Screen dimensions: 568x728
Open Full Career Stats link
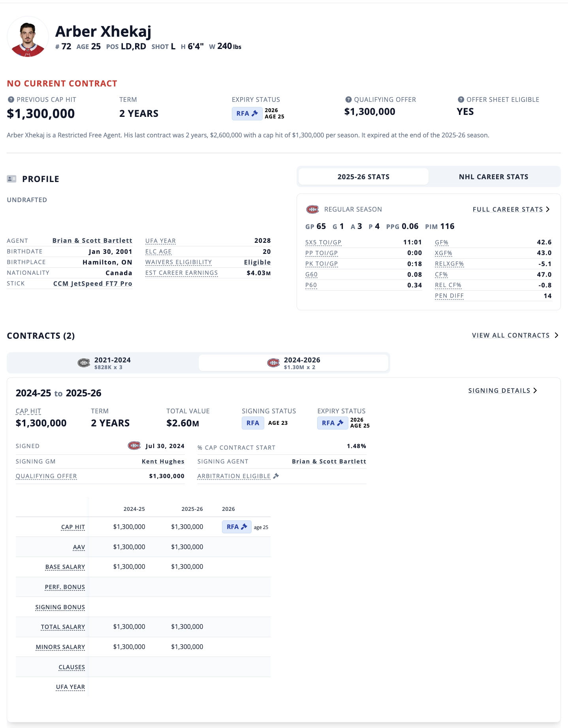coord(511,209)
